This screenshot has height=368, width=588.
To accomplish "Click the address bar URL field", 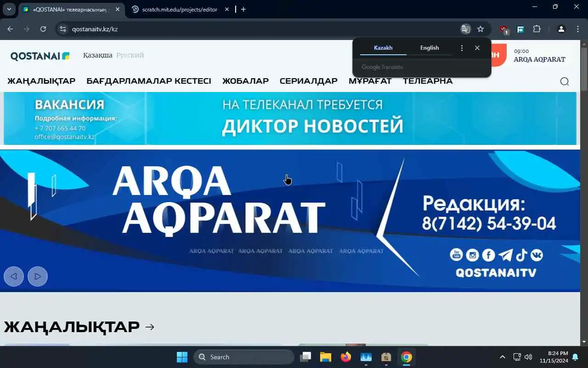I will tap(262, 29).
